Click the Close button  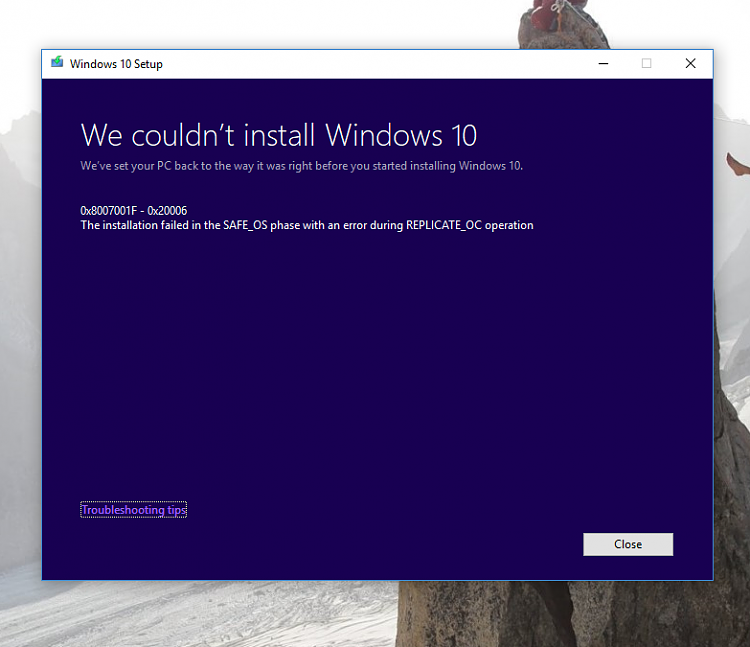[628, 544]
